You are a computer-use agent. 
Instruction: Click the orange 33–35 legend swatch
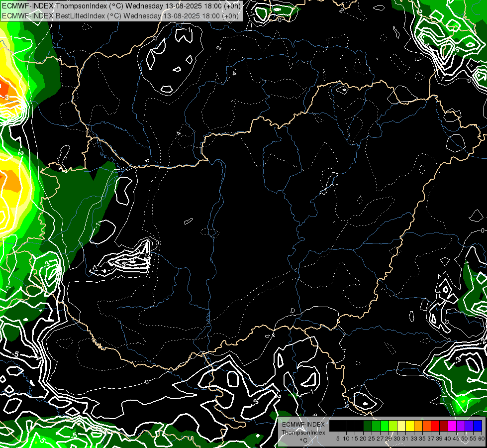coord(418,426)
